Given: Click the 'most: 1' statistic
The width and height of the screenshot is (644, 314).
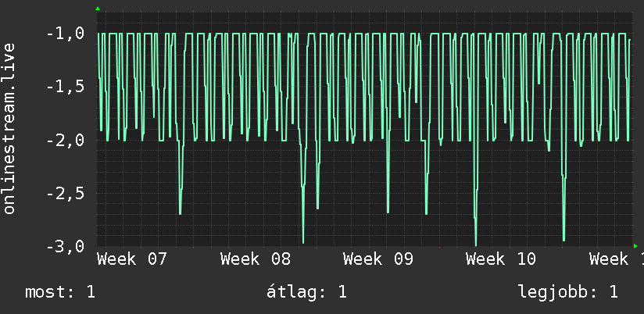Looking at the screenshot, I should point(60,292).
